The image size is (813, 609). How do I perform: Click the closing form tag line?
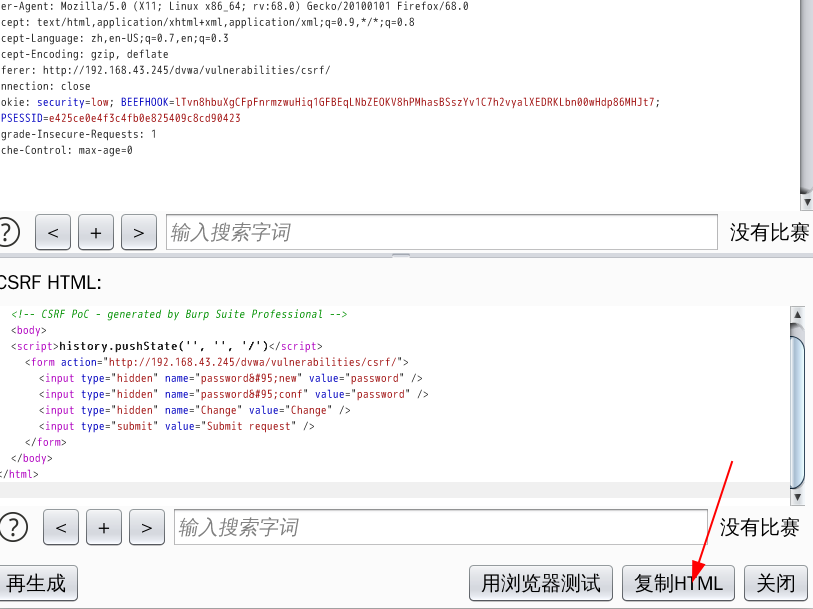coord(46,443)
